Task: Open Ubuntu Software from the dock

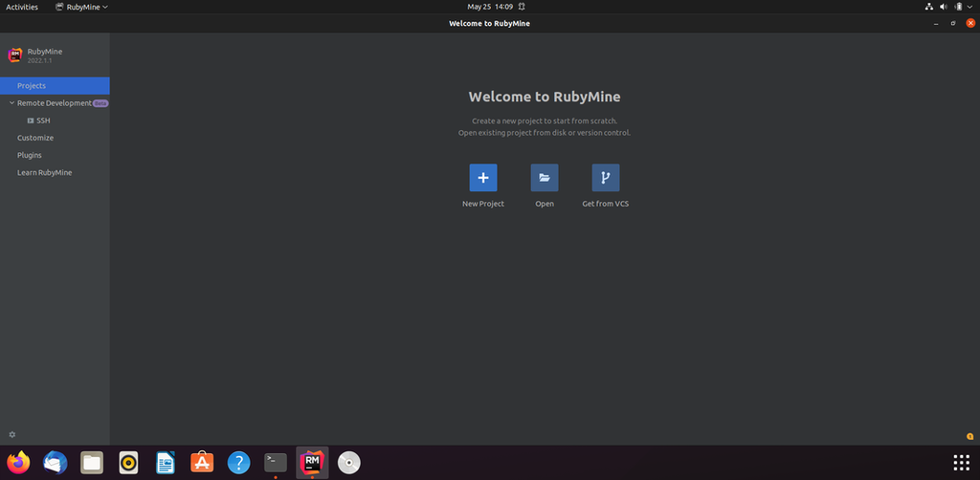Action: coord(202,463)
